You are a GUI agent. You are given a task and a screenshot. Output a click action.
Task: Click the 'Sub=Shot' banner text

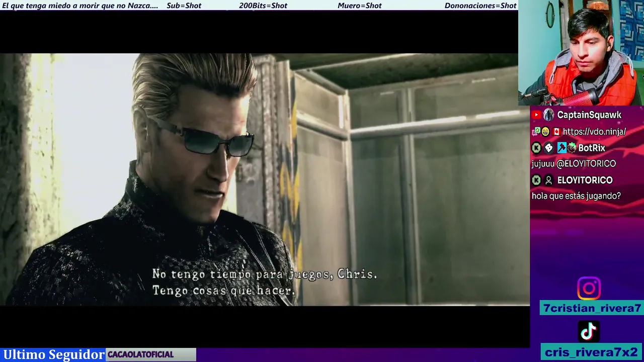(x=184, y=6)
